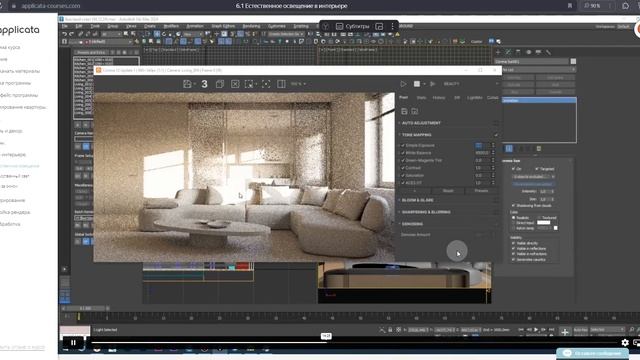
Task: Switch to the History tab in frame buffer
Action: coord(439,98)
